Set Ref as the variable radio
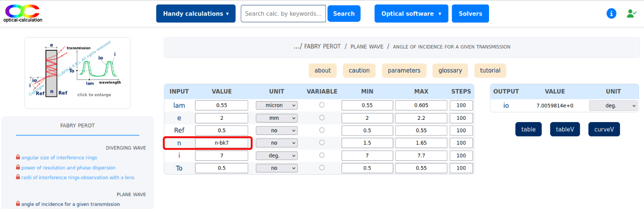The image size is (644, 212). point(322,130)
